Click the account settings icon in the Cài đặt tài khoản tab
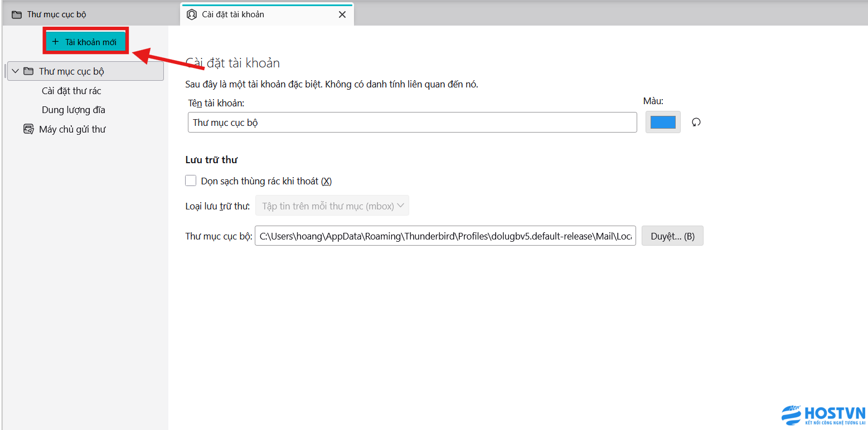Screen dimensions: 868x430 pos(192,14)
